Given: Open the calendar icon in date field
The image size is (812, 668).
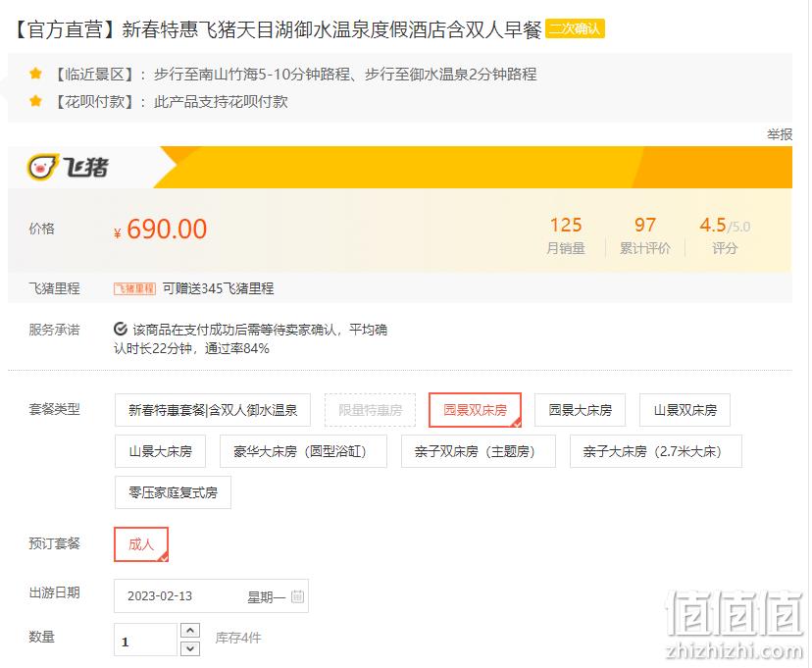Looking at the screenshot, I should [297, 596].
